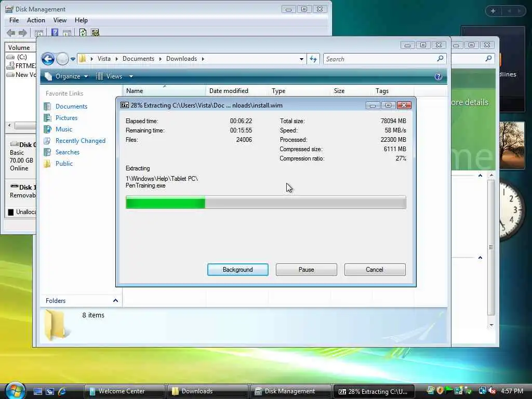The image size is (532, 399).
Task: Expand arrow after Downloads breadcrumb
Action: [203, 59]
